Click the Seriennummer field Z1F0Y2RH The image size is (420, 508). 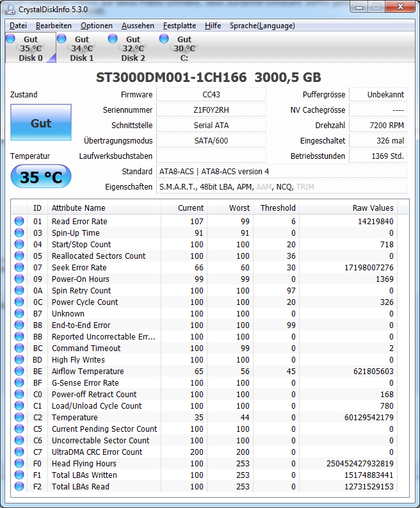click(x=211, y=110)
